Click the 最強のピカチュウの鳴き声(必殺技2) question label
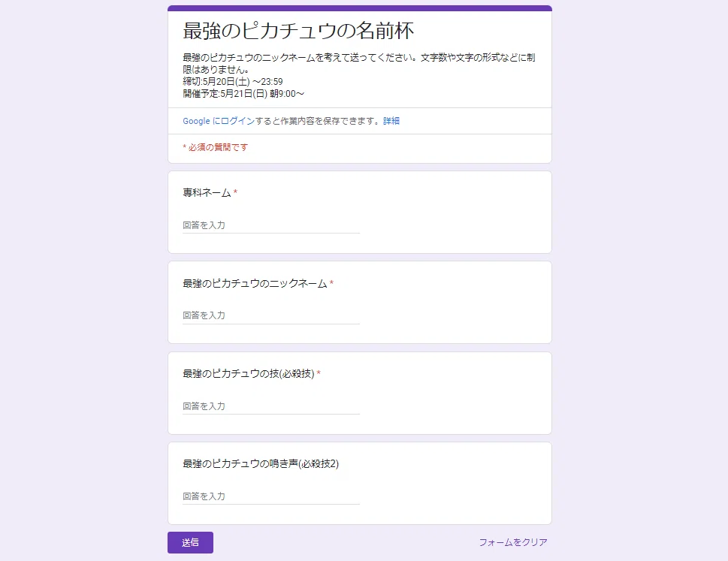 coord(261,464)
